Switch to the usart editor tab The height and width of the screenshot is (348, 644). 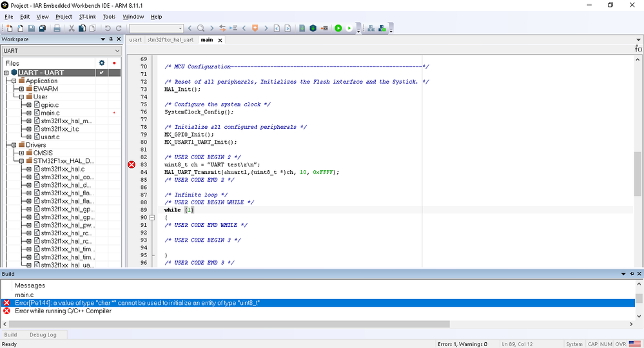[x=135, y=40]
